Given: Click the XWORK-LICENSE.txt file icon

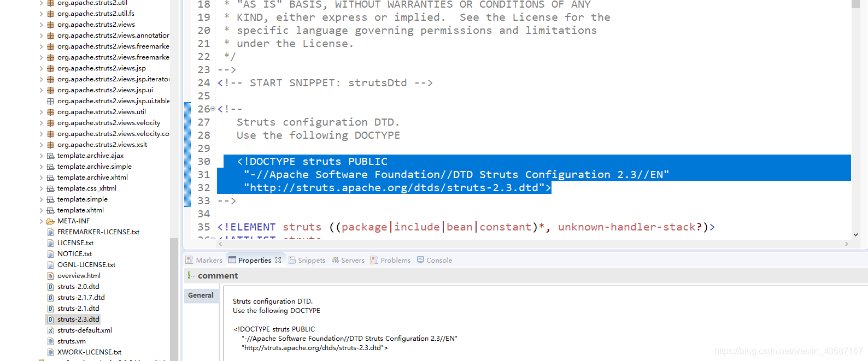Looking at the screenshot, I should pos(50,352).
